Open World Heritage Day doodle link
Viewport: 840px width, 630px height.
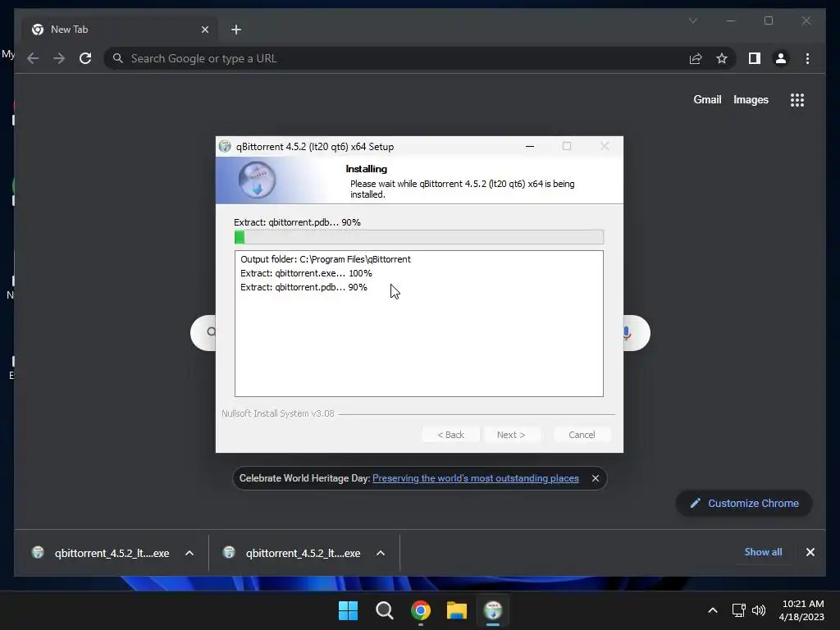coord(475,478)
